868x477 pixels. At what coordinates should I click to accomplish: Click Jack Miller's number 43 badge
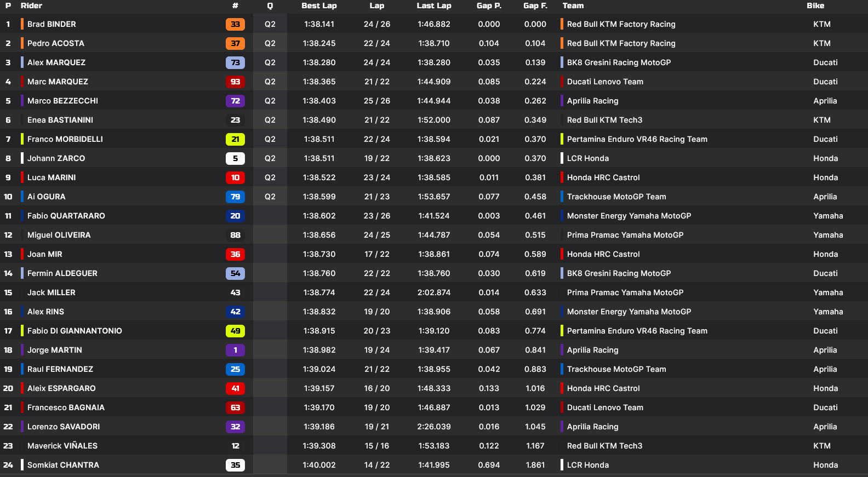coord(235,292)
